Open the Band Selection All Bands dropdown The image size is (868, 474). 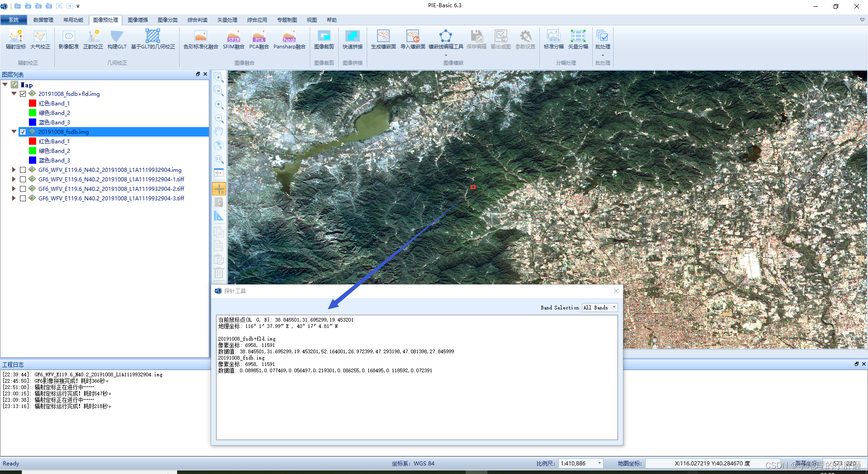coord(599,308)
